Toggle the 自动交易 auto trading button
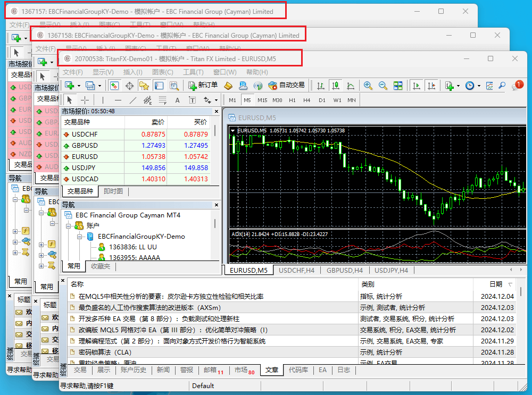532x395 pixels. click(x=286, y=86)
